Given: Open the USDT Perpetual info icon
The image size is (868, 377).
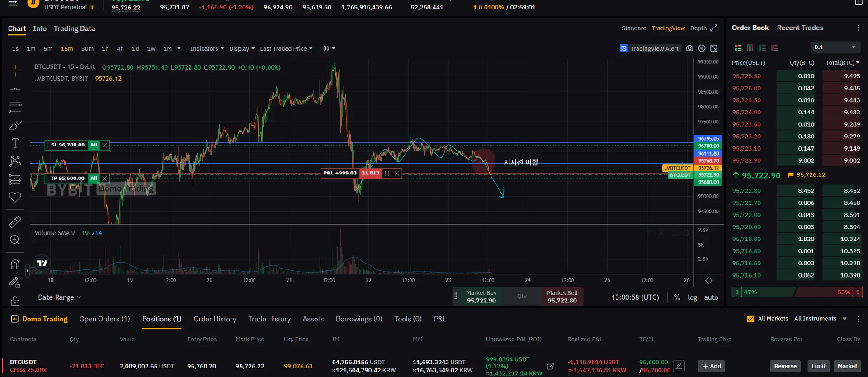Looking at the screenshot, I should (x=92, y=7).
